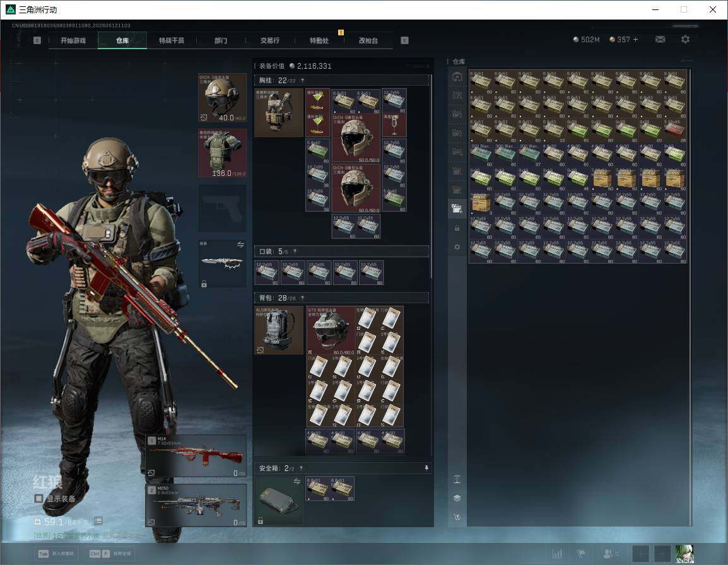
Task: Select the 特勤处 tab
Action: pyautogui.click(x=319, y=40)
